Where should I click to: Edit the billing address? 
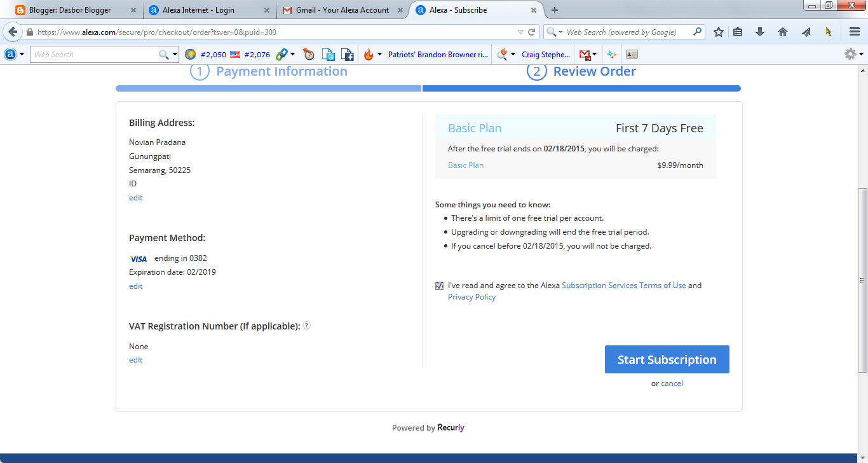click(136, 198)
